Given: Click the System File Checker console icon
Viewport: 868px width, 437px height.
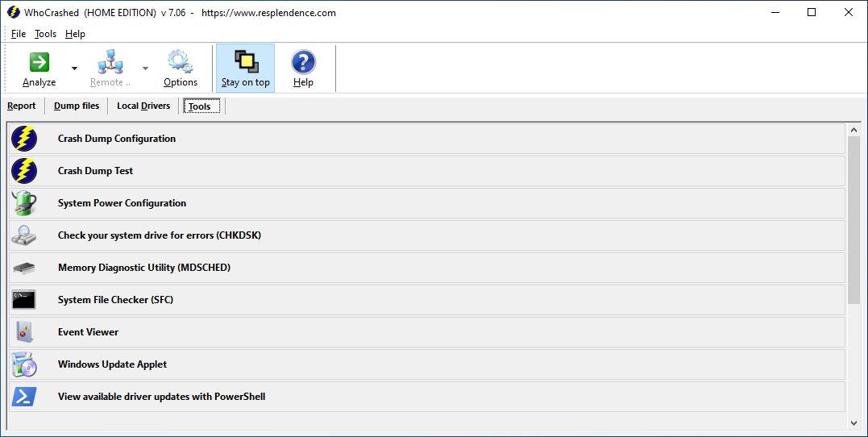Looking at the screenshot, I should point(24,300).
